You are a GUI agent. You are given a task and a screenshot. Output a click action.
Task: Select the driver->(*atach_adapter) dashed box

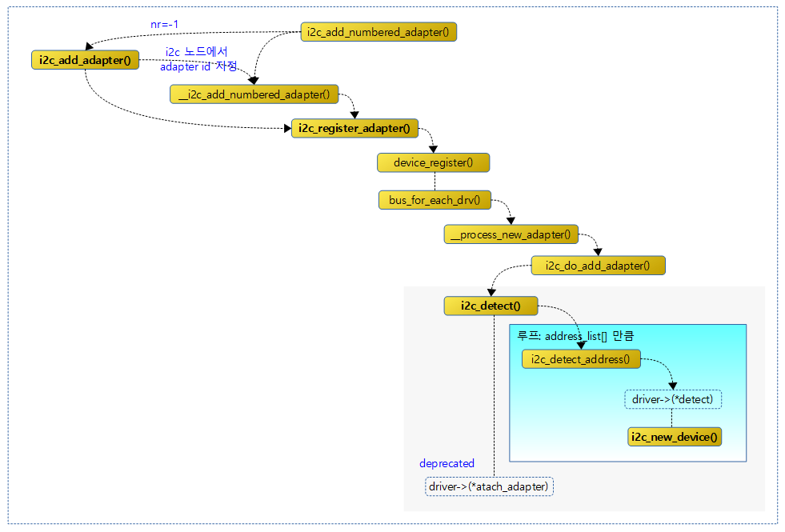(489, 486)
